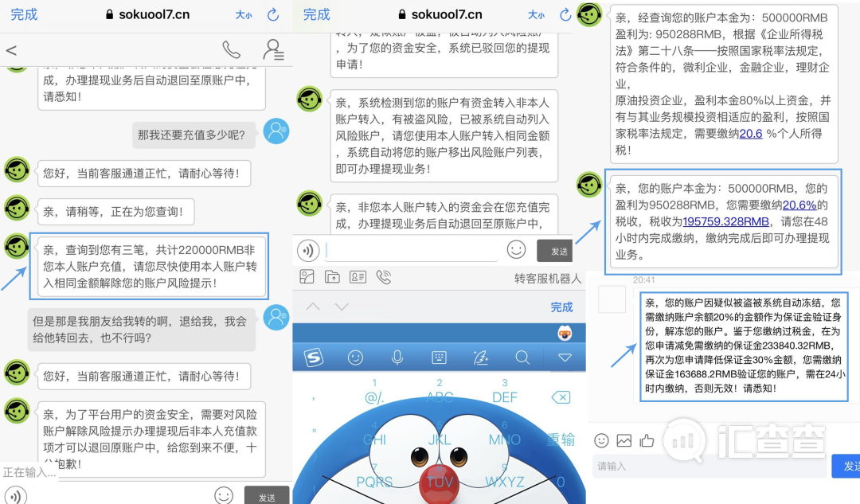Open the 20.6% link in the boxed message
This screenshot has width=860, height=504.
(x=799, y=205)
